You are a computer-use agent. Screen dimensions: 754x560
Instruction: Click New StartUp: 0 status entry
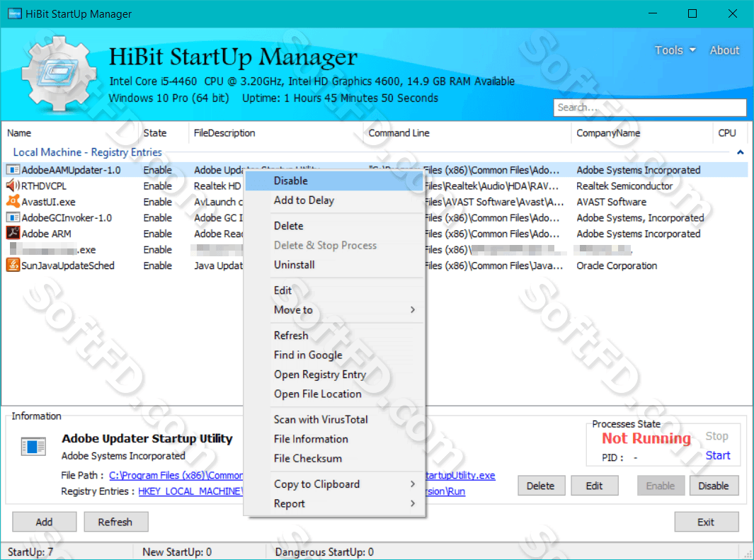pos(177,552)
